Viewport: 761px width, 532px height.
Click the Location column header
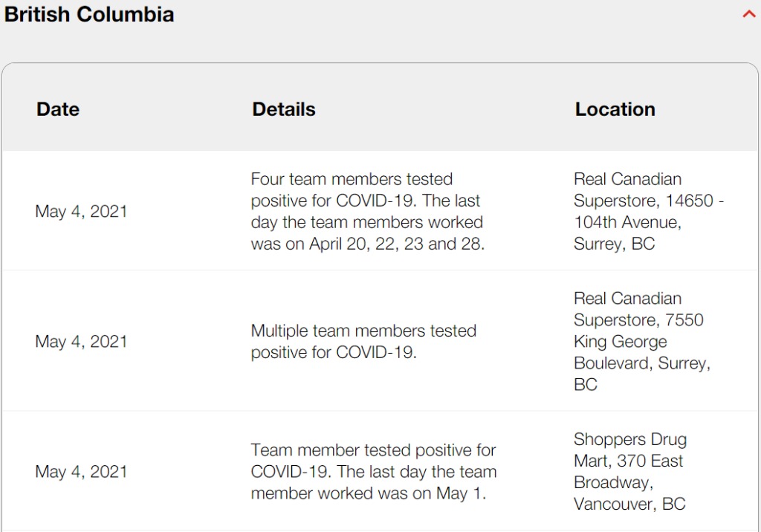pos(615,109)
